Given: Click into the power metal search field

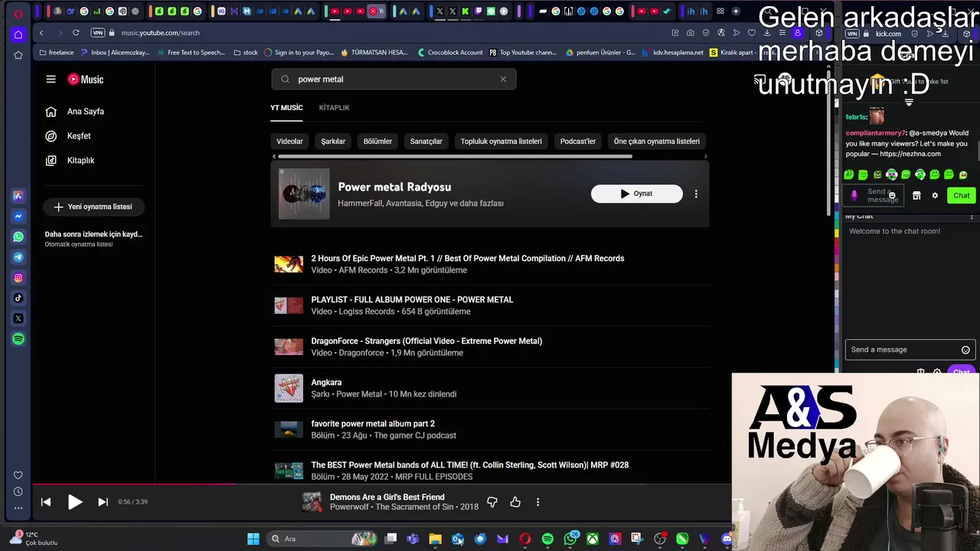Looking at the screenshot, I should pyautogui.click(x=394, y=79).
